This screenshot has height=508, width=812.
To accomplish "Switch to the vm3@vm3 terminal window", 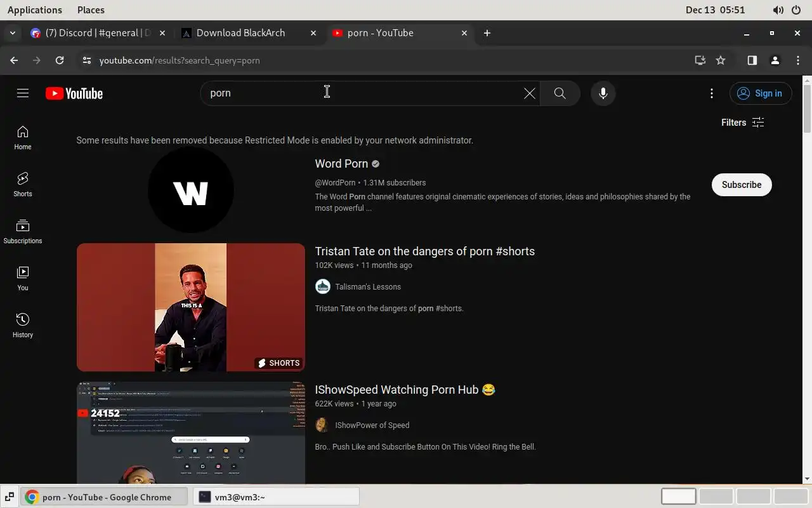I will 276,497.
